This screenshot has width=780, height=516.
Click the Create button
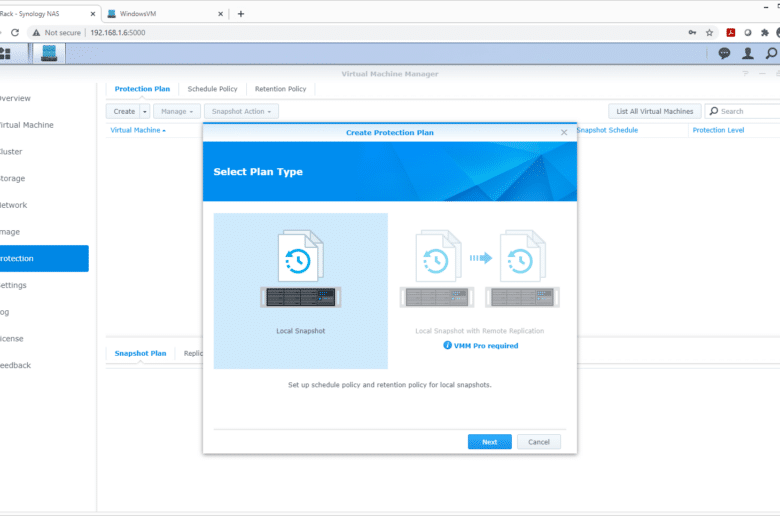click(x=124, y=111)
